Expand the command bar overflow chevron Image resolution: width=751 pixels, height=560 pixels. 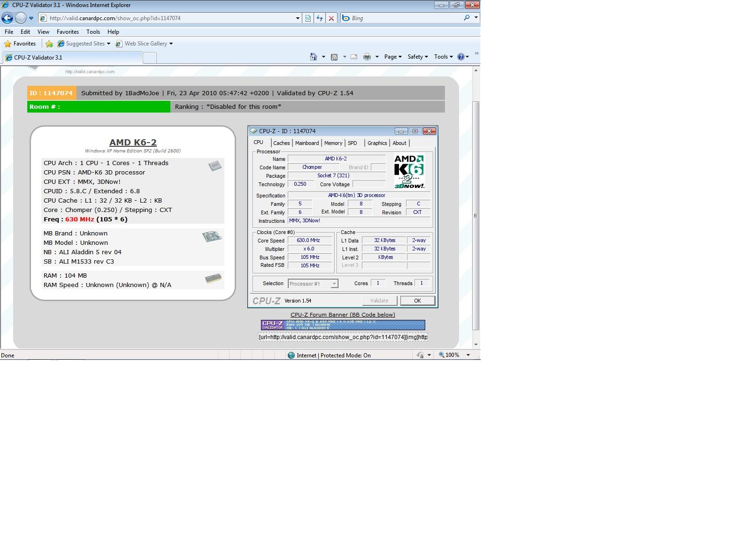[477, 53]
